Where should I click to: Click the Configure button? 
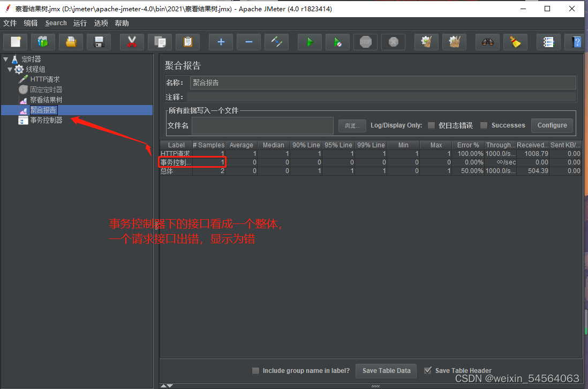552,125
